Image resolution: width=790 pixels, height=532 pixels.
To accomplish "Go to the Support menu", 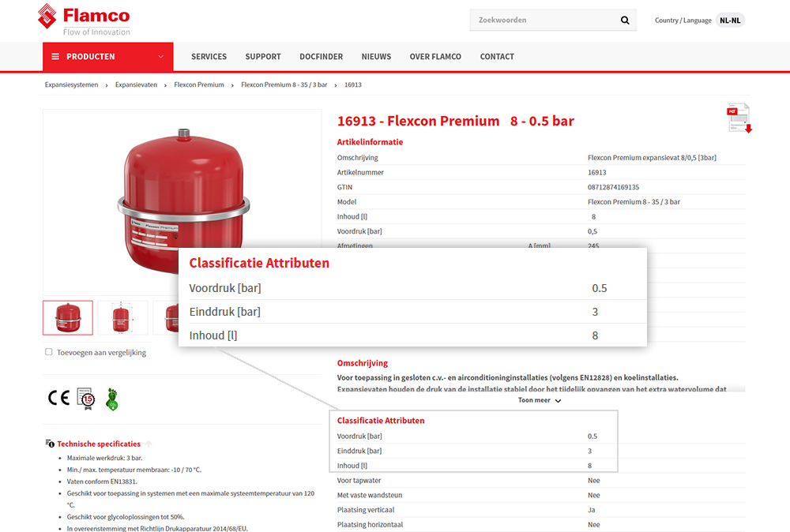I will [263, 57].
